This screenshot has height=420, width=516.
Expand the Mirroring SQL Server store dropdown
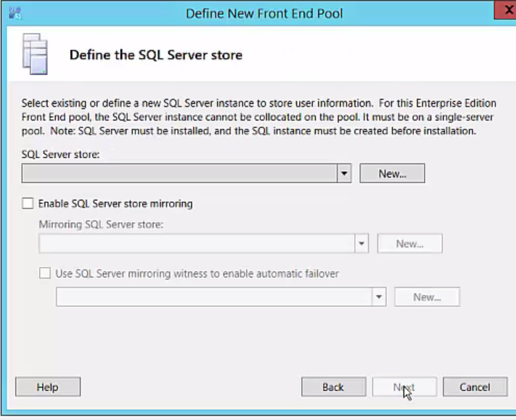(361, 244)
